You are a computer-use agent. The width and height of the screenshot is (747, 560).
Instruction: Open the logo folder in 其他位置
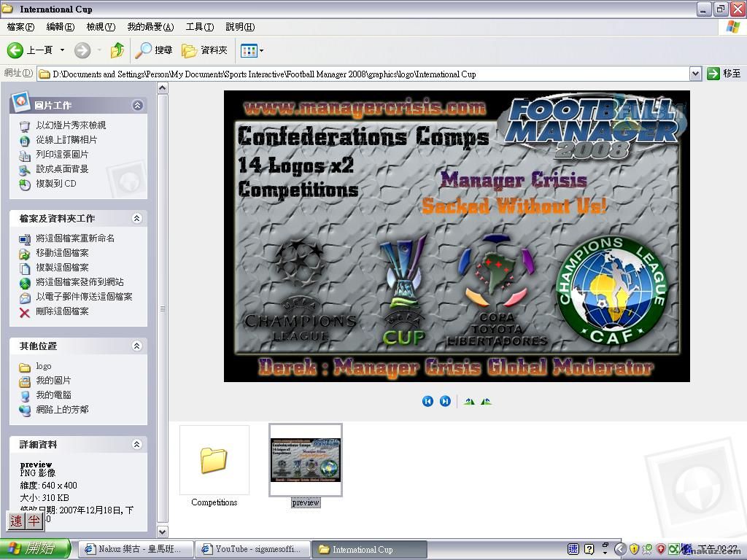(43, 366)
